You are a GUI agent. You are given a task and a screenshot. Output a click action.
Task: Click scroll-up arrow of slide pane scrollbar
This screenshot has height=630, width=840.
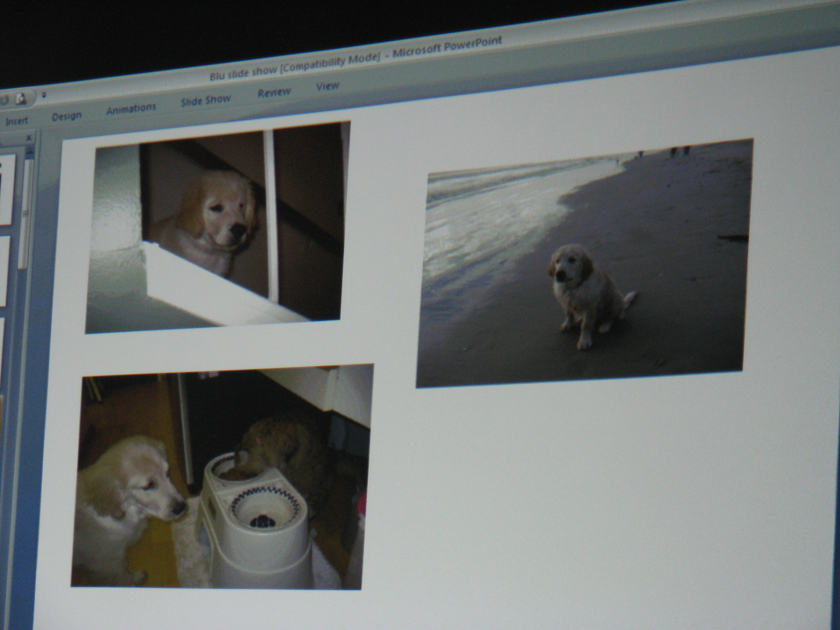tap(30, 153)
